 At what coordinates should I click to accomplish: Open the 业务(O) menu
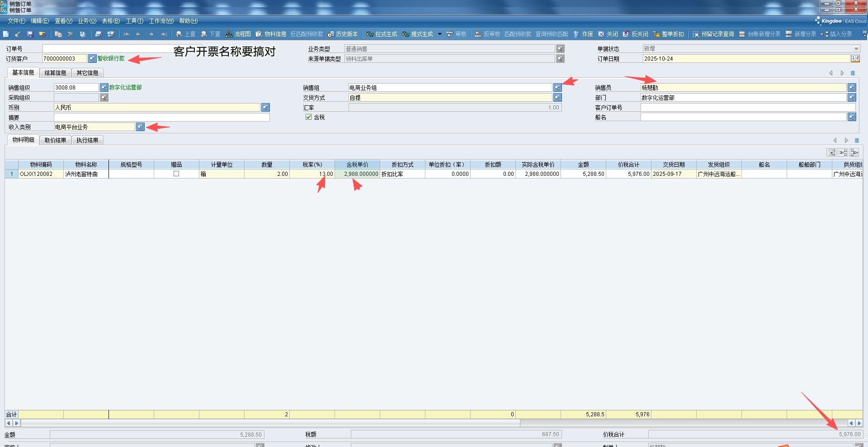[87, 21]
